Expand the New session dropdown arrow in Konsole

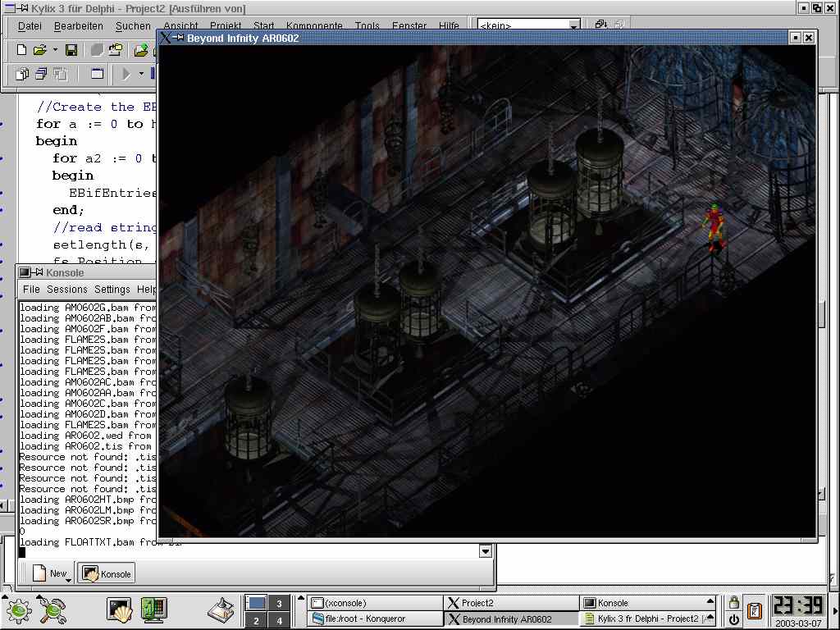tap(69, 580)
